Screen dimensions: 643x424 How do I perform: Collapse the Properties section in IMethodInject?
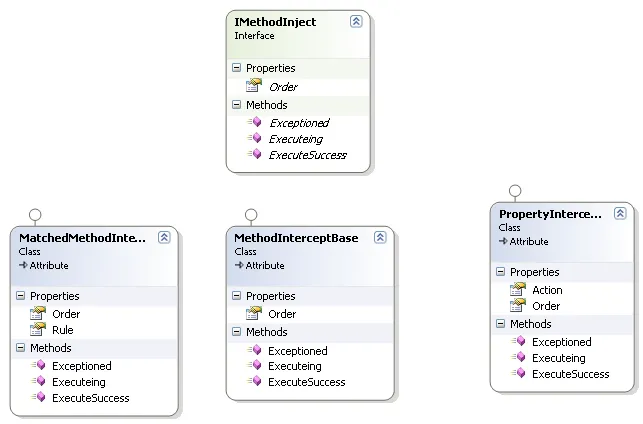tap(237, 68)
